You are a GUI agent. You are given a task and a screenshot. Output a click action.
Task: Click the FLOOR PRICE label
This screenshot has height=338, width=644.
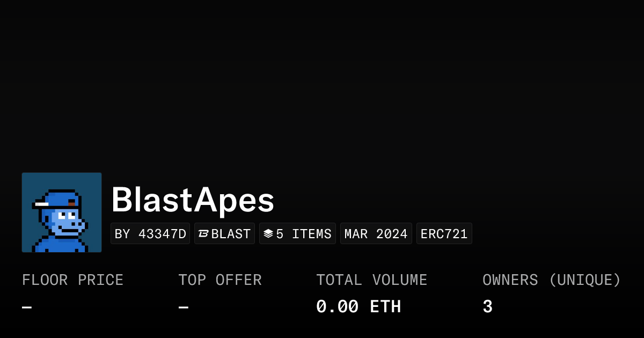pyautogui.click(x=72, y=280)
